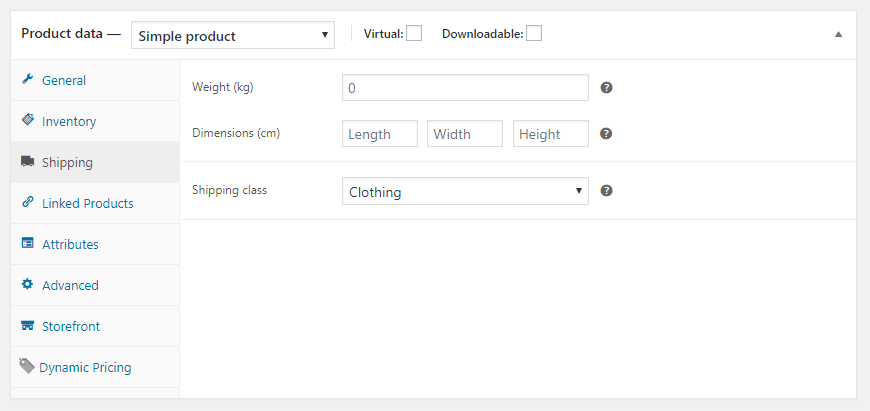
Task: Open the Simple product type dropdown
Action: tap(233, 35)
